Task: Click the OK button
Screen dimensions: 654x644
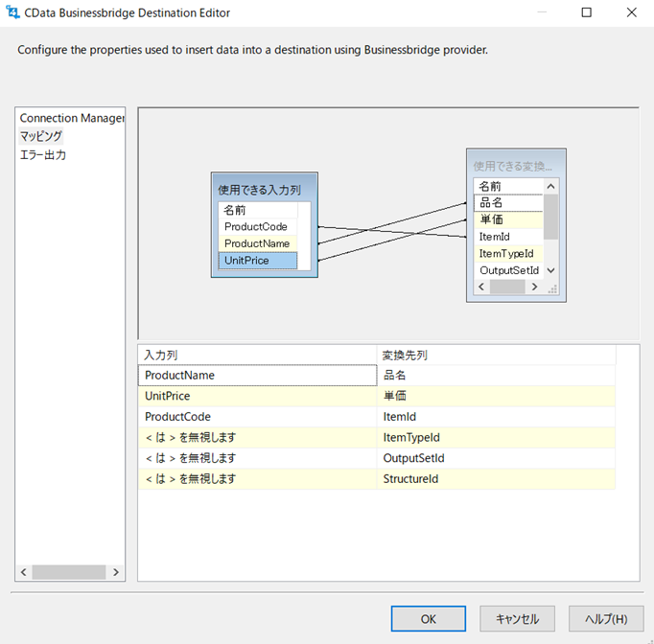Action: (x=429, y=619)
